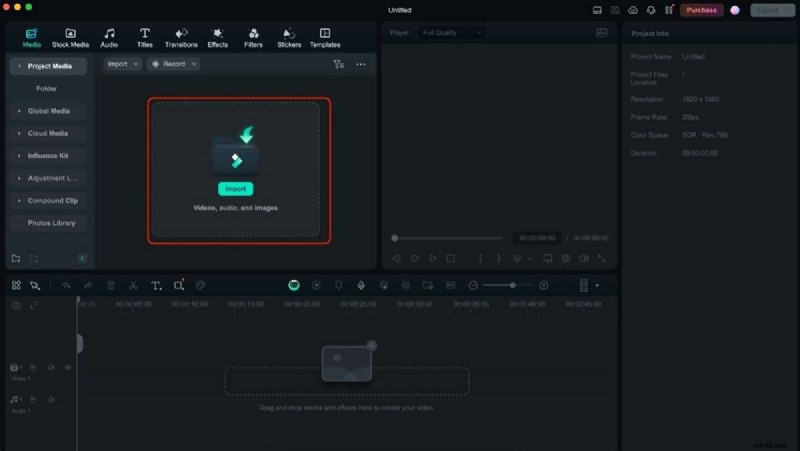
Task: Select the crop tool in timeline toolbar
Action: [x=179, y=286]
